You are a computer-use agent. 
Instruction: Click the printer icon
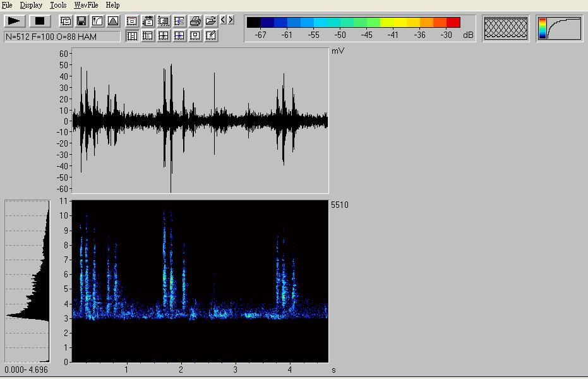195,21
